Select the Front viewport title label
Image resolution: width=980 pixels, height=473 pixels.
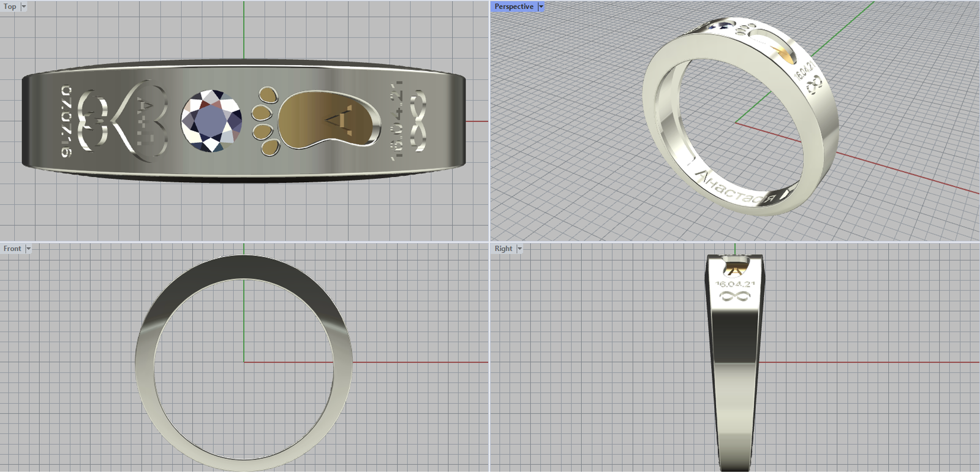tap(12, 249)
